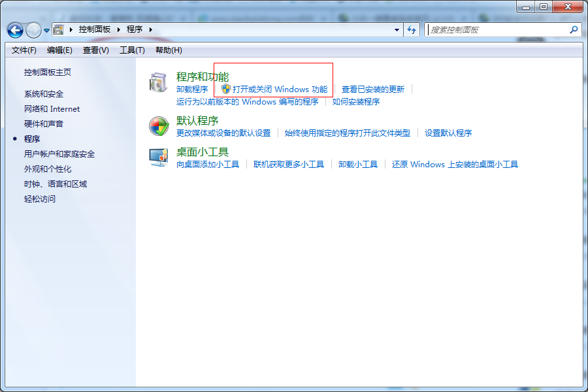Viewport: 588px width, 392px height.
Task: Open the 工具 menu
Action: click(131, 50)
